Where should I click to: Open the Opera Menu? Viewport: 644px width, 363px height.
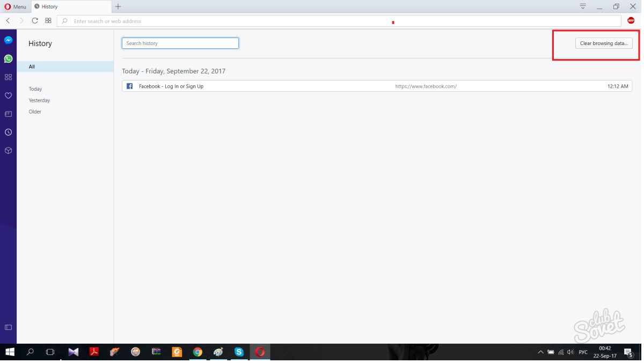[x=15, y=7]
